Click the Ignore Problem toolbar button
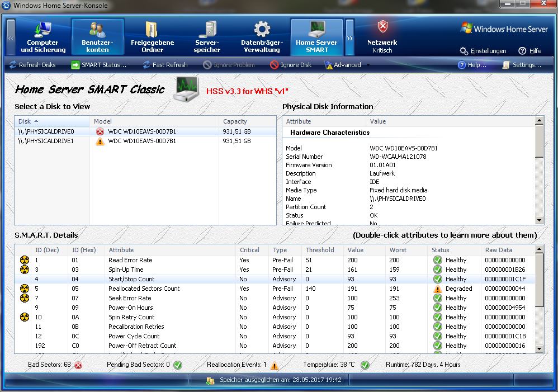The image size is (558, 392). point(229,65)
